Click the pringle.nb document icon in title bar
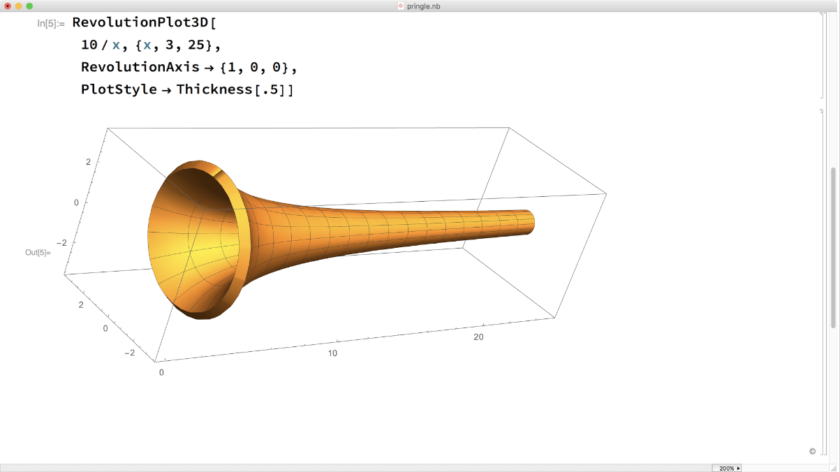The image size is (840, 472). (400, 6)
